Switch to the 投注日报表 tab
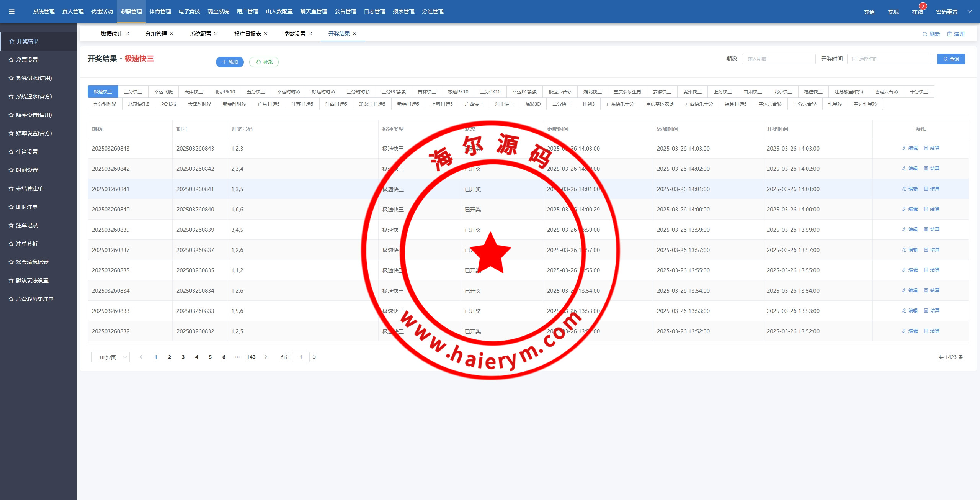Image resolution: width=980 pixels, height=500 pixels. pos(247,34)
